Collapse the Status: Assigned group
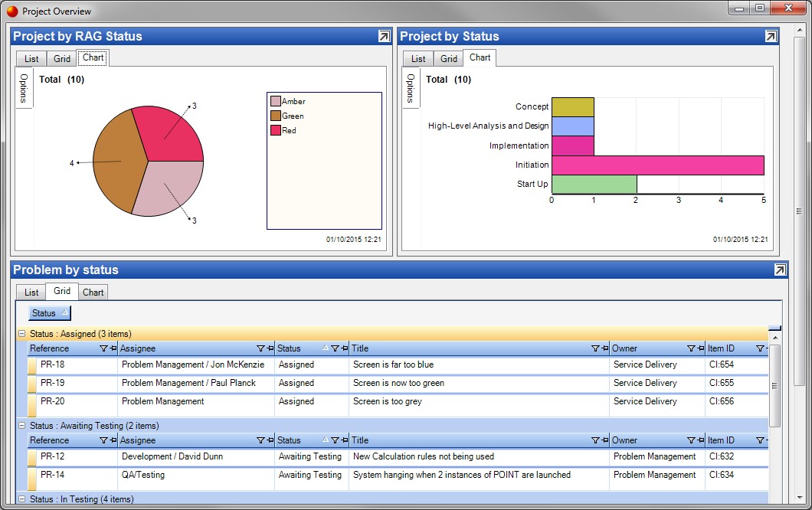The width and height of the screenshot is (812, 510). (x=21, y=333)
